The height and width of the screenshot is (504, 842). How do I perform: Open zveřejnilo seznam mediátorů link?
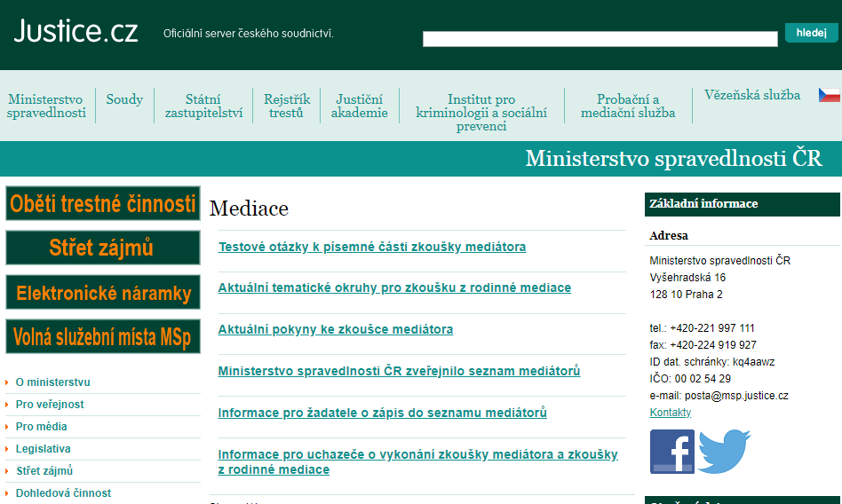click(399, 371)
